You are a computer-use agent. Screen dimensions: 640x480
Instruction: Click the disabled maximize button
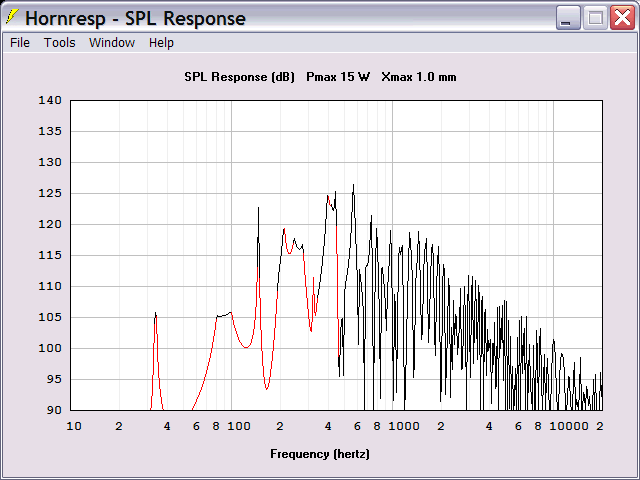(595, 18)
